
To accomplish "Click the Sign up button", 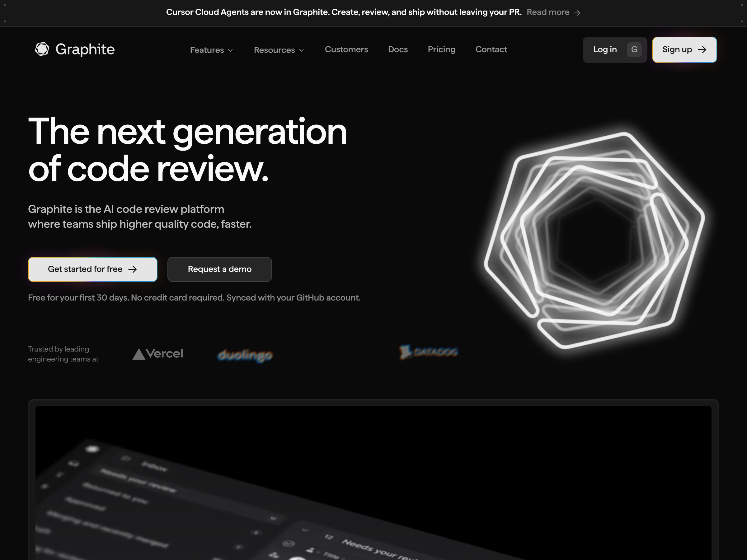I will coord(684,49).
